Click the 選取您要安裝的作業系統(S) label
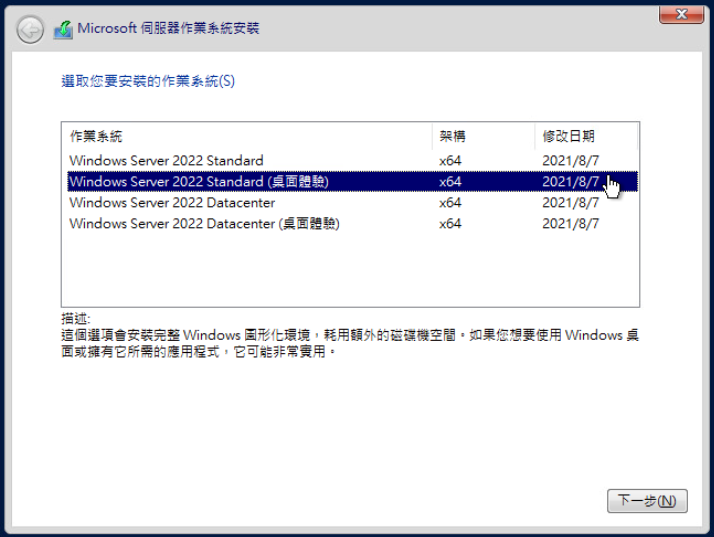This screenshot has width=714, height=537. pos(148,81)
